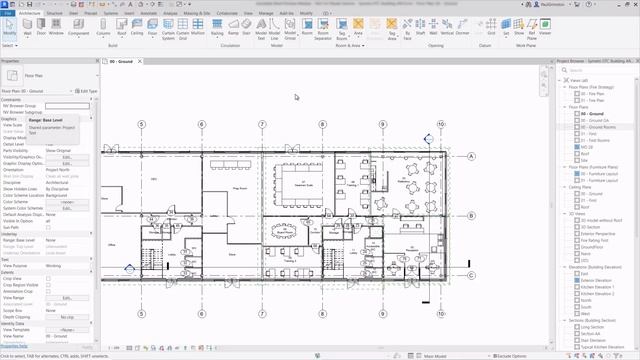The image size is (640, 360).
Task: Select the Grid datum tool
Action: tap(491, 27)
